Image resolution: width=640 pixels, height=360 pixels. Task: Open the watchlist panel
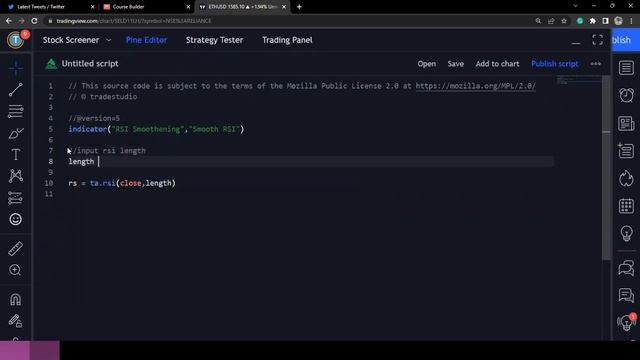point(626,68)
